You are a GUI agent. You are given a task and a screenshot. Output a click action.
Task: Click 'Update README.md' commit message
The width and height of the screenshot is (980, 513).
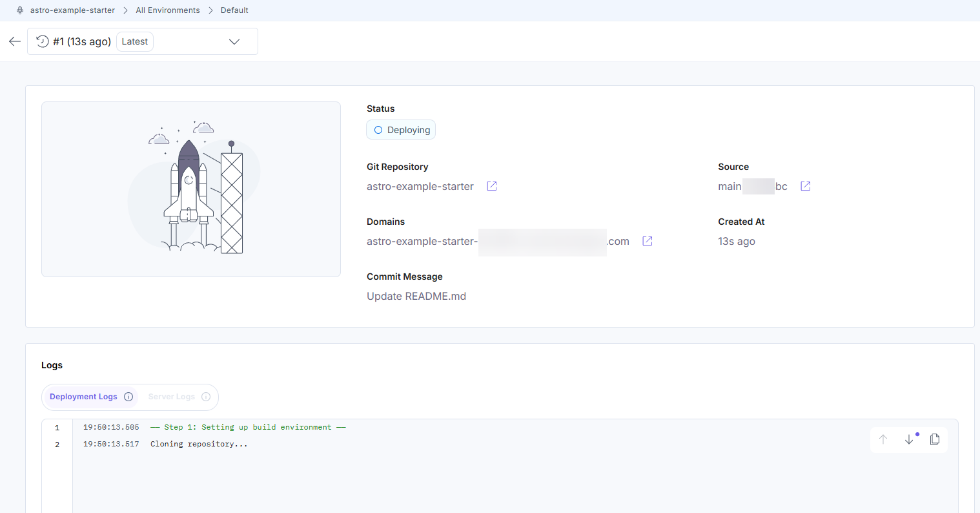[416, 297]
